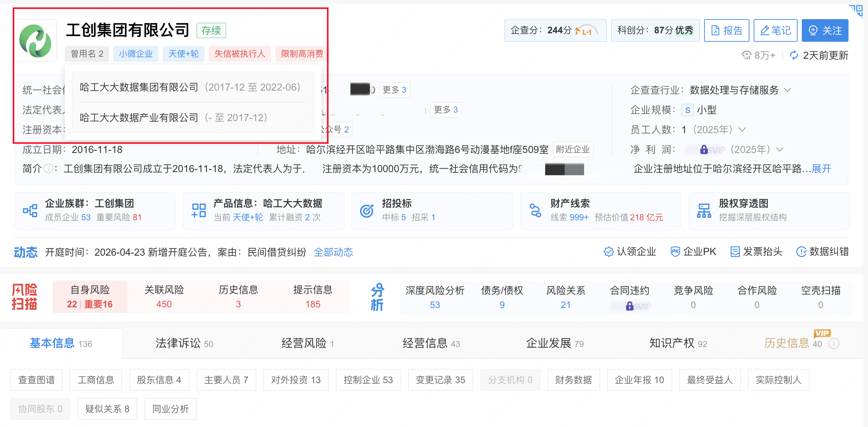Select former name 哈工大大数据集团有限公司
This screenshot has width=868, height=427.
(x=139, y=87)
